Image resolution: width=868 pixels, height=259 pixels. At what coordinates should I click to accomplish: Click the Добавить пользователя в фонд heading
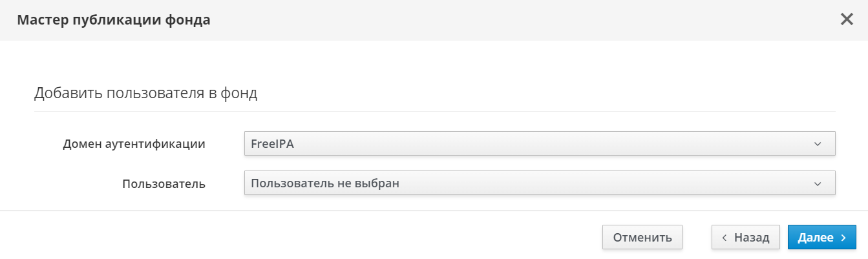145,93
